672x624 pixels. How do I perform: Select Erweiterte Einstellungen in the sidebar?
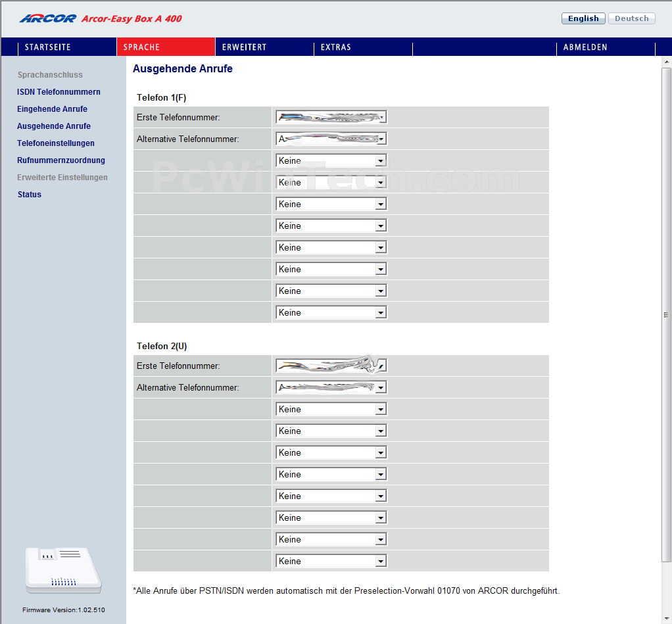[x=62, y=178]
